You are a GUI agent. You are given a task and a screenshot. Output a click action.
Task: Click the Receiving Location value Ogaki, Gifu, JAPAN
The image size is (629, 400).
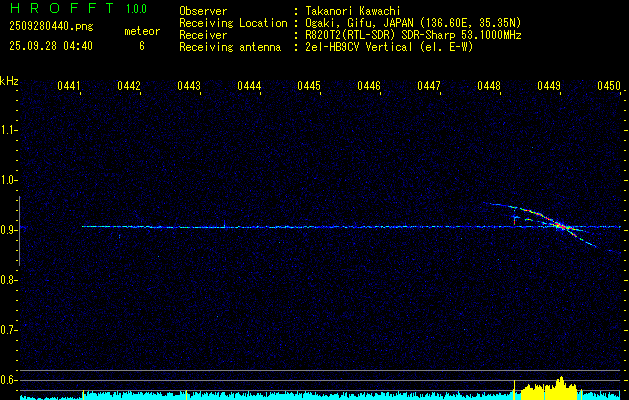[413, 23]
